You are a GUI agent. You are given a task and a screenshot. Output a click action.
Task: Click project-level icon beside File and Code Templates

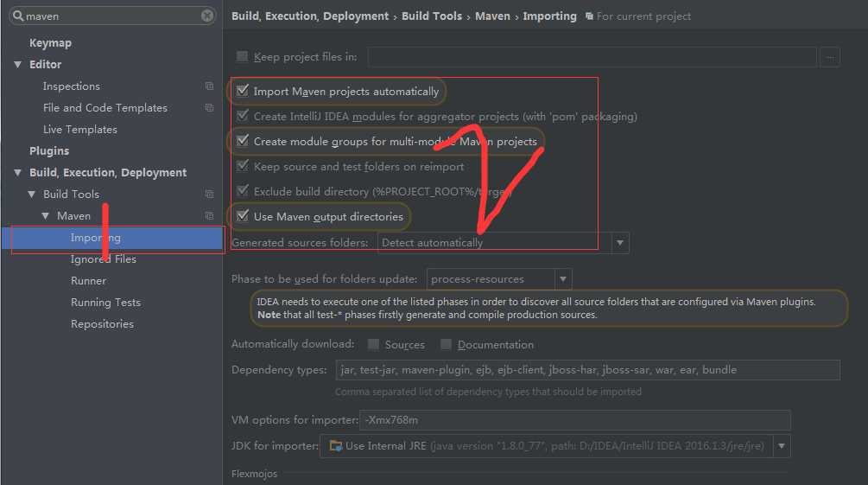coord(209,107)
